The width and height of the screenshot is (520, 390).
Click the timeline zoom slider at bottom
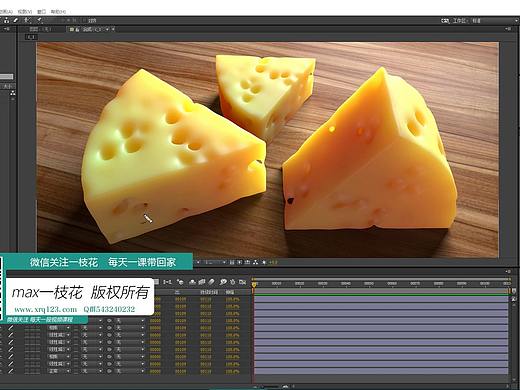[x=271, y=387]
